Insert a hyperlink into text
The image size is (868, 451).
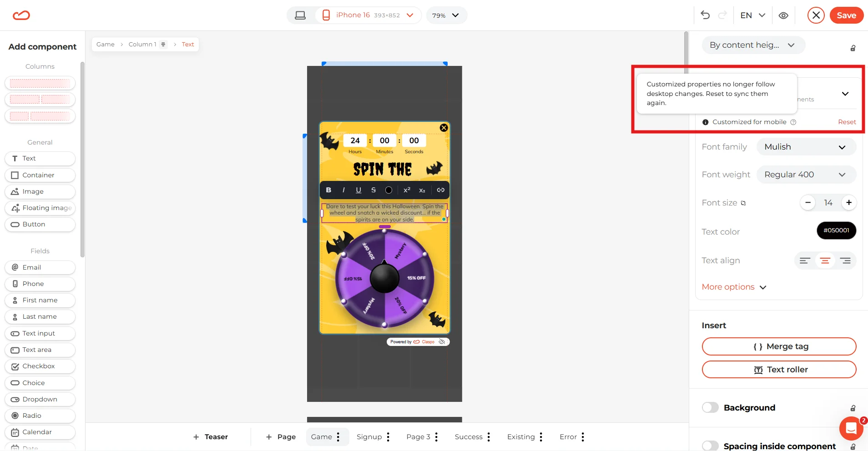(440, 190)
